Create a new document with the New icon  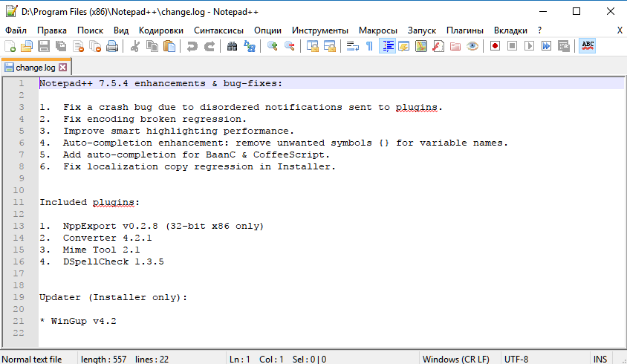pos(10,46)
